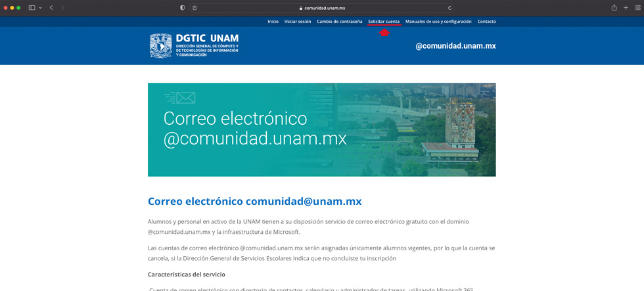The height and width of the screenshot is (291, 644).
Task: Reload the page with the refresh icon
Action: pos(449,8)
